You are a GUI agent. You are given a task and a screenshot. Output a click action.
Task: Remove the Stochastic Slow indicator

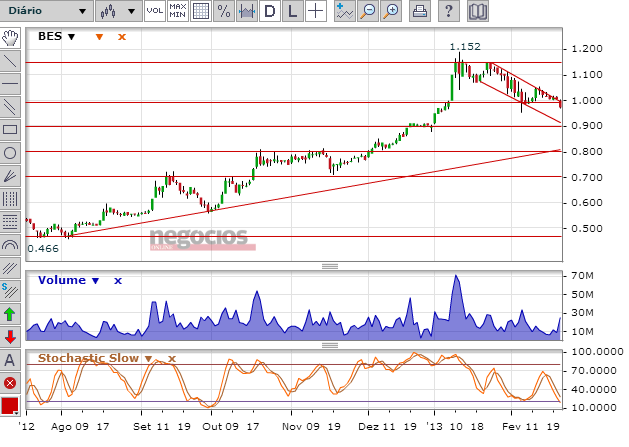pyautogui.click(x=172, y=359)
